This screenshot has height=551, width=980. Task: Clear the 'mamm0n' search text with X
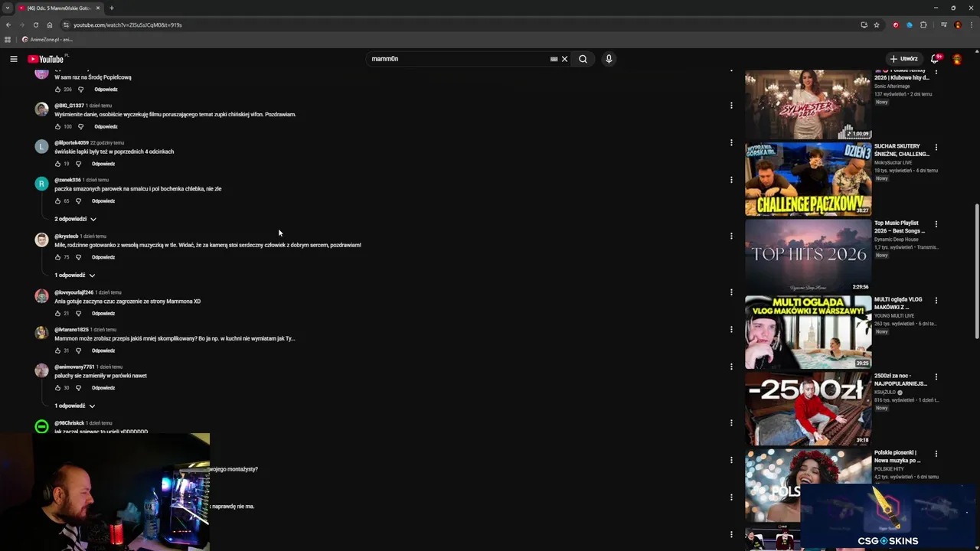tap(565, 59)
